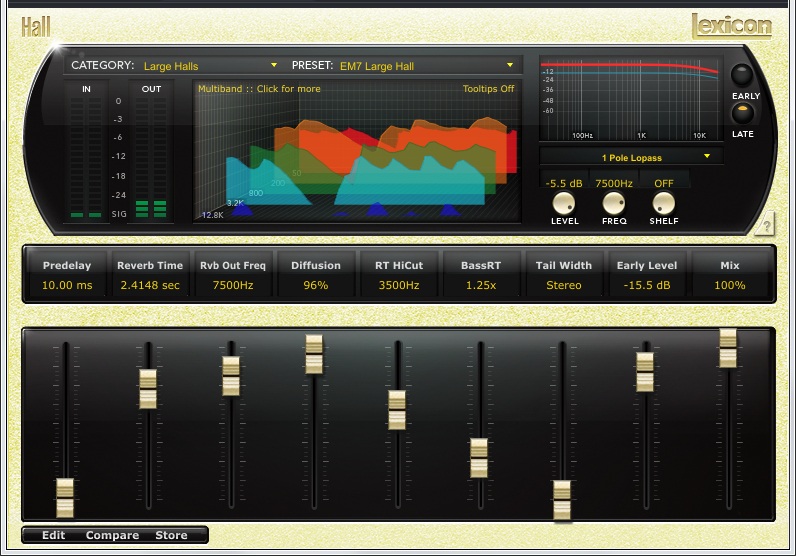Toggle Tooltips Off text

488,89
